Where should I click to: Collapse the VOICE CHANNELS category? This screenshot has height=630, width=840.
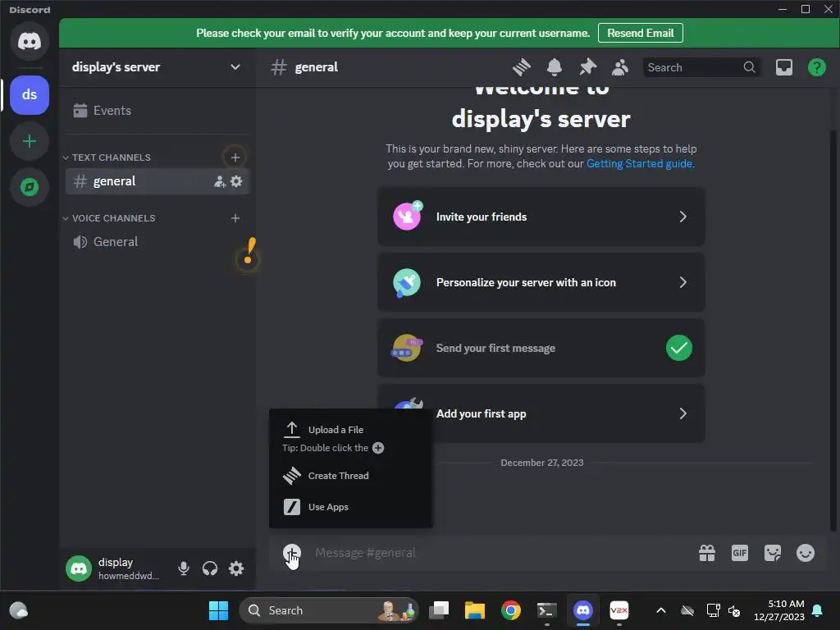[109, 218]
